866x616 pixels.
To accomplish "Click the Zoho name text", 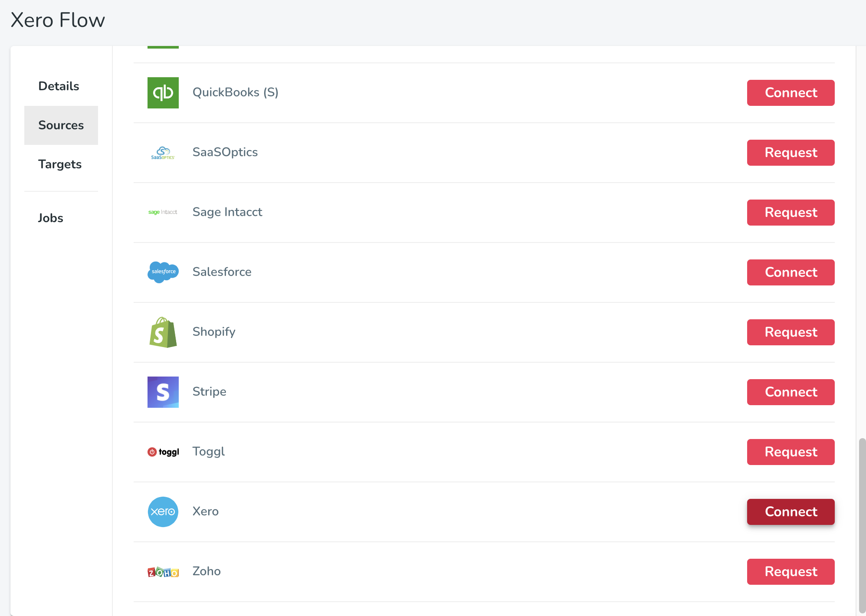I will click(207, 571).
